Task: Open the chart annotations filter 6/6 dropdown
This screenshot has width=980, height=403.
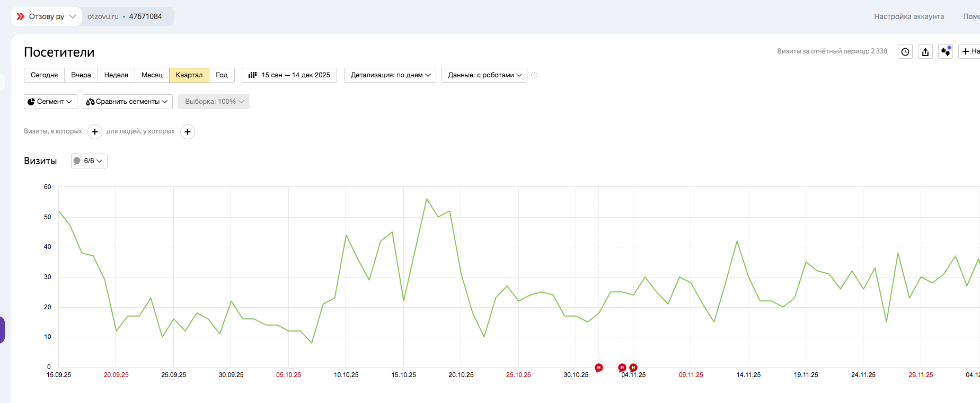Action: [89, 161]
